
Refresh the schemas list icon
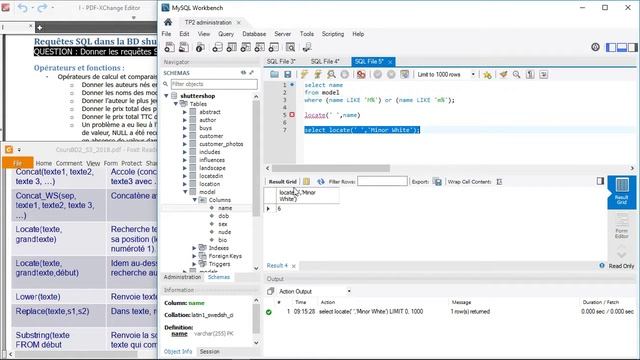[243, 73]
